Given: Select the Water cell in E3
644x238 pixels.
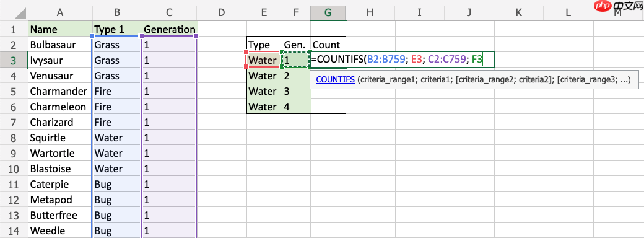Looking at the screenshot, I should point(264,60).
